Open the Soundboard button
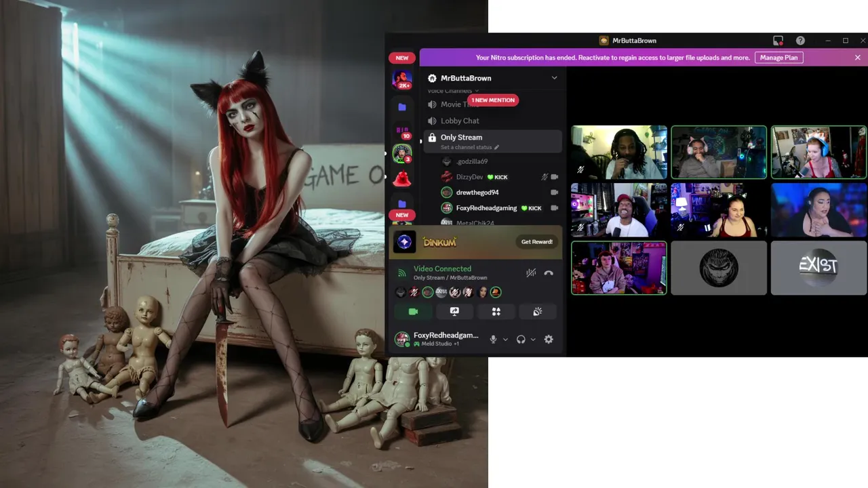This screenshot has width=868, height=488. (x=537, y=311)
